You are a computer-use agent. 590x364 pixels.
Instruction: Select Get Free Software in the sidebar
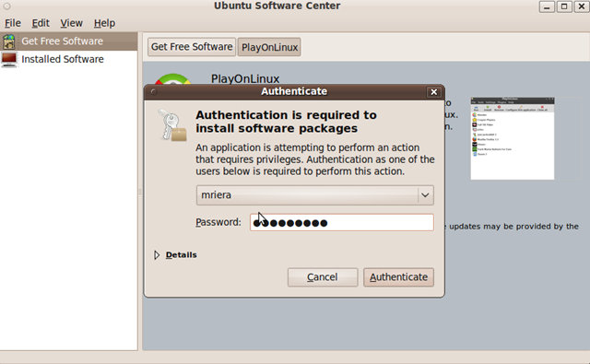click(x=68, y=41)
